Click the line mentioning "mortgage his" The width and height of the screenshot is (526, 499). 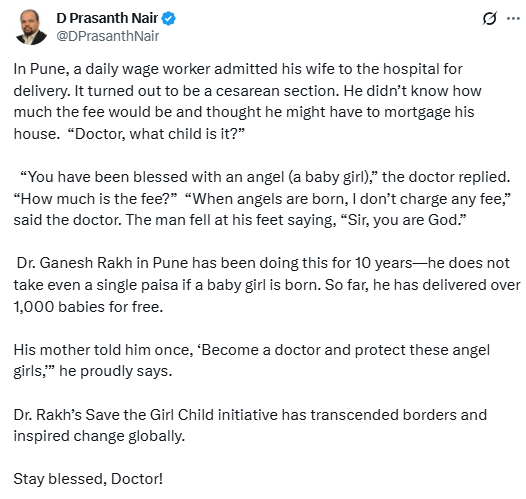pyautogui.click(x=244, y=112)
